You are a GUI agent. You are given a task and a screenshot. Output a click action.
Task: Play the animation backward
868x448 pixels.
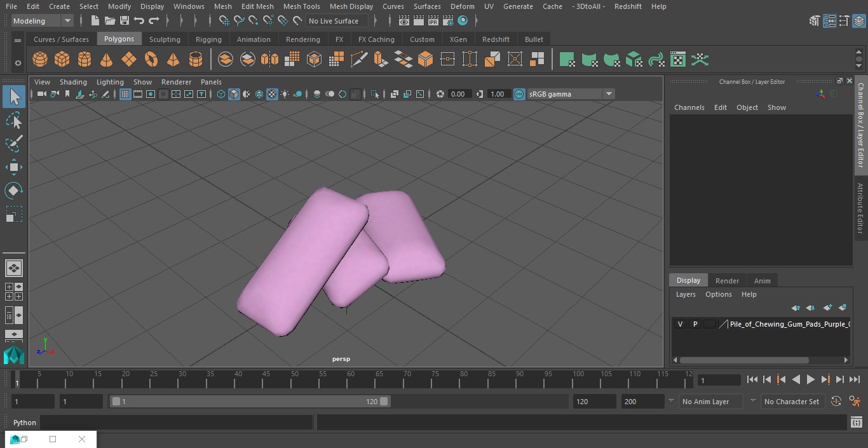pyautogui.click(x=796, y=379)
